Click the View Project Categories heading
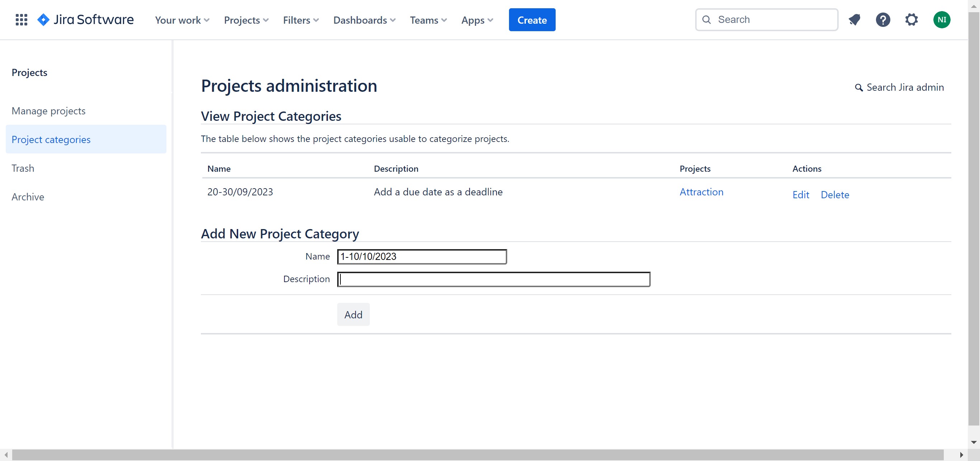 [x=271, y=116]
